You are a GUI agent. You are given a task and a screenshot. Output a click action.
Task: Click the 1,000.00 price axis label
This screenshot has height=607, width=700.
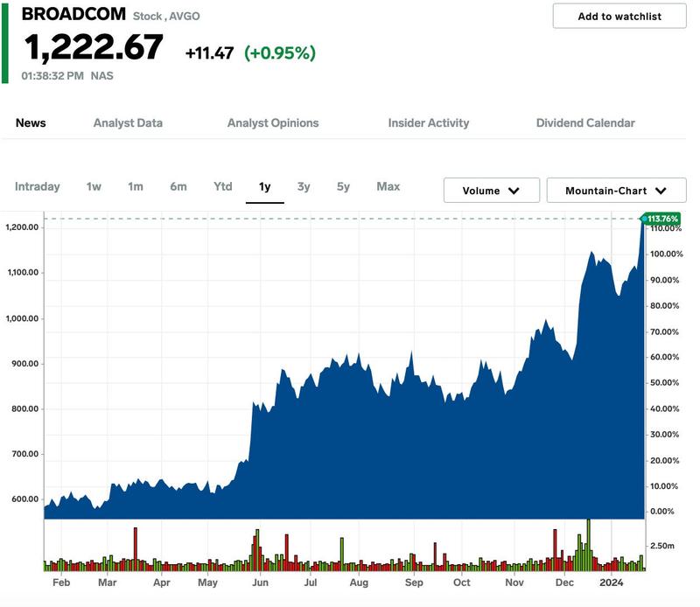(23, 318)
